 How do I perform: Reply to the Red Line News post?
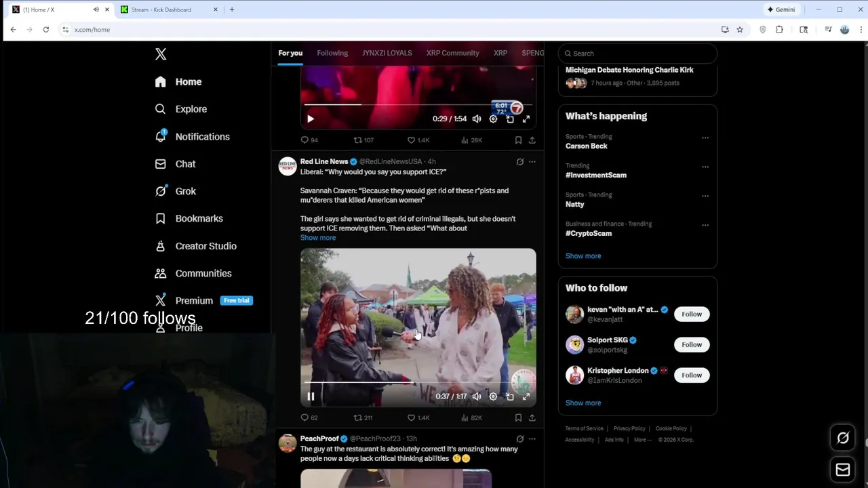309,418
